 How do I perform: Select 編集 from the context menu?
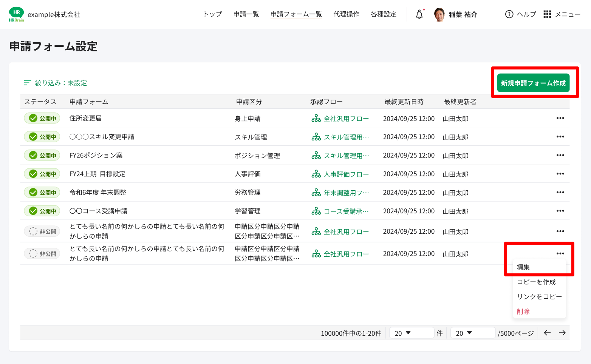coord(523,267)
